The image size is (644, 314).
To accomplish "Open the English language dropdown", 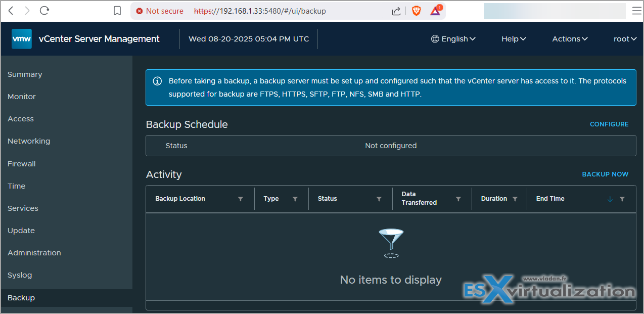I will (453, 39).
